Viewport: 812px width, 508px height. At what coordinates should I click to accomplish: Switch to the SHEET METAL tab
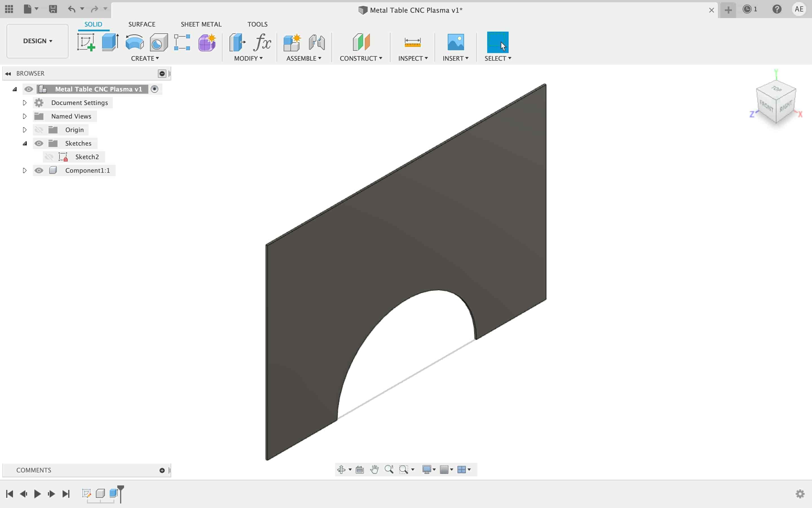coord(201,24)
